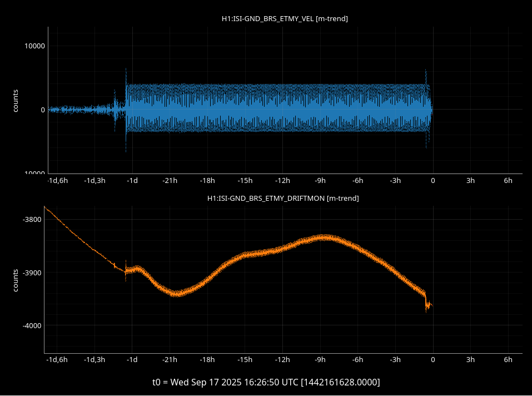Click the 0 time tick under DRIFTMON plot

coord(433,360)
